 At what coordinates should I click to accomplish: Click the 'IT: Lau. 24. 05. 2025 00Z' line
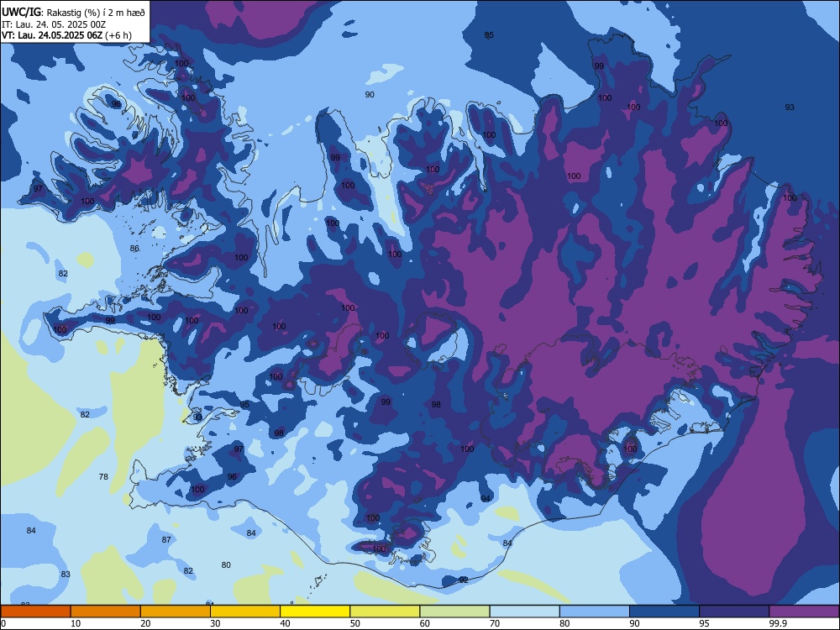54,24
